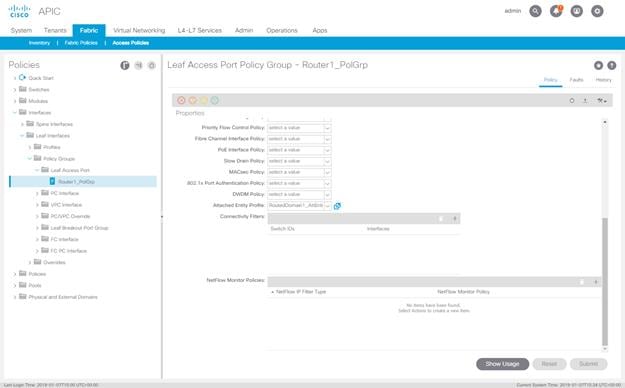625x388 pixels.
Task: Refresh the policy group properties
Action: 572,101
